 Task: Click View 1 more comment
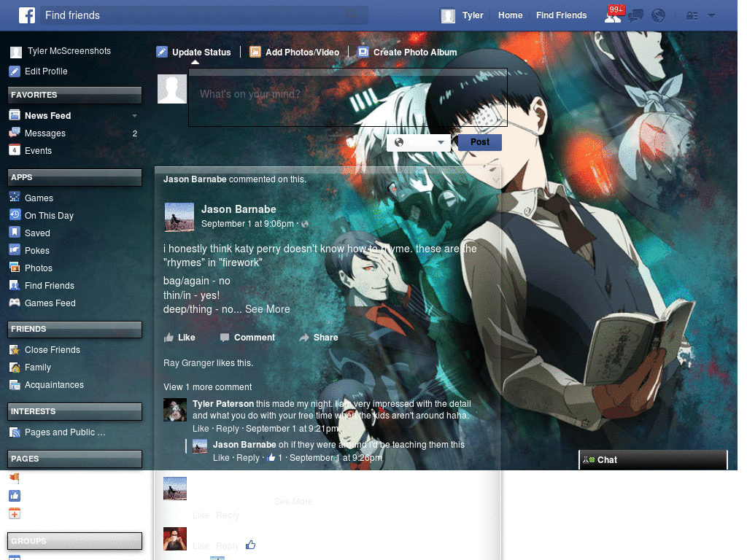[208, 387]
